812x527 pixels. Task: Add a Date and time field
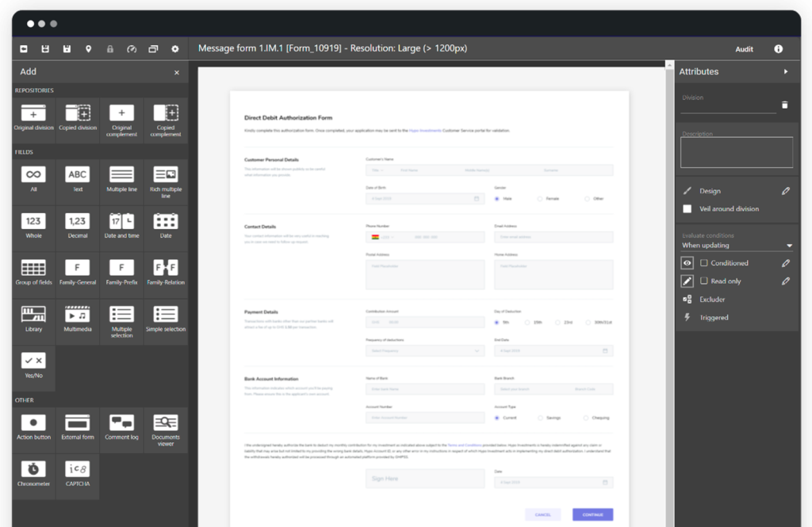121,225
